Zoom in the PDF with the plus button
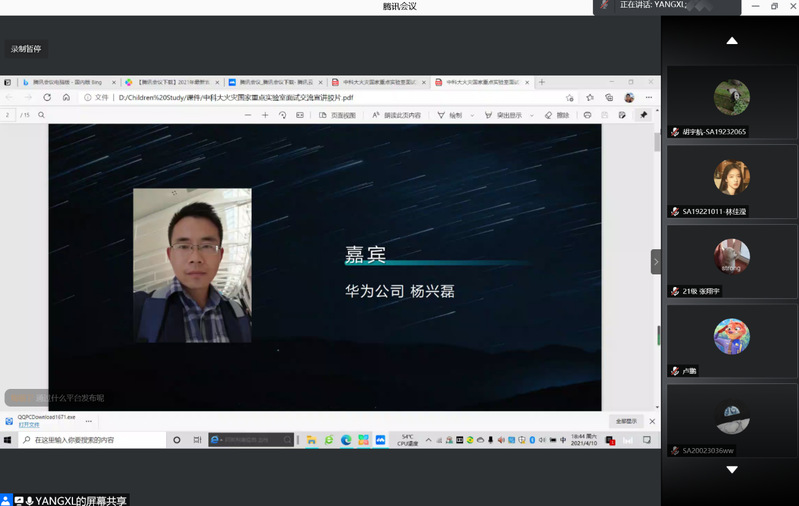799x506 pixels. tap(265, 115)
